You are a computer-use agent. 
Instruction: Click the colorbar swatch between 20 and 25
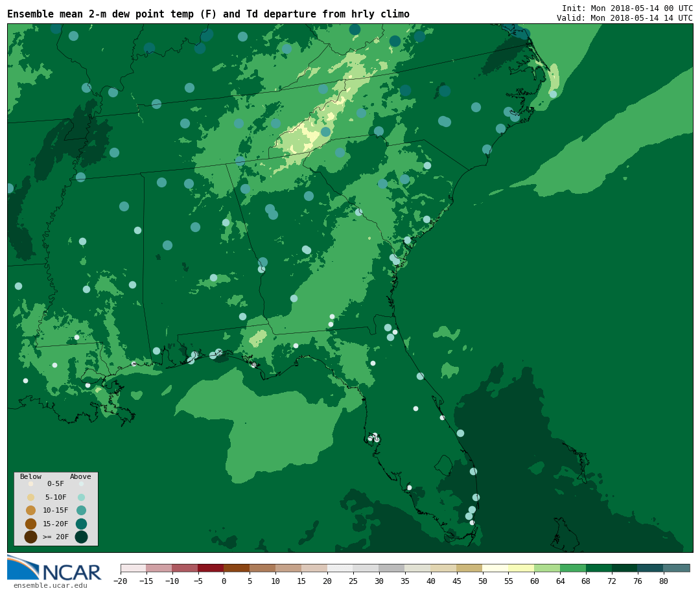point(341,568)
